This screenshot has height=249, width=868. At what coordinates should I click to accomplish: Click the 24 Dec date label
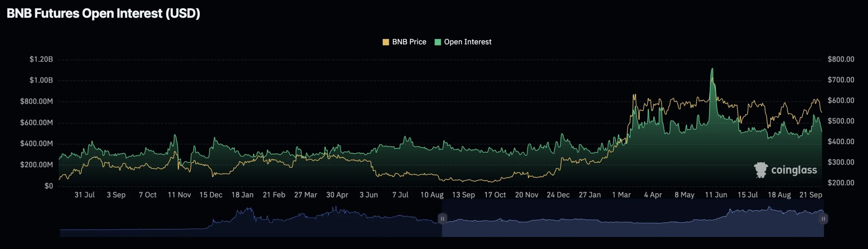click(558, 195)
